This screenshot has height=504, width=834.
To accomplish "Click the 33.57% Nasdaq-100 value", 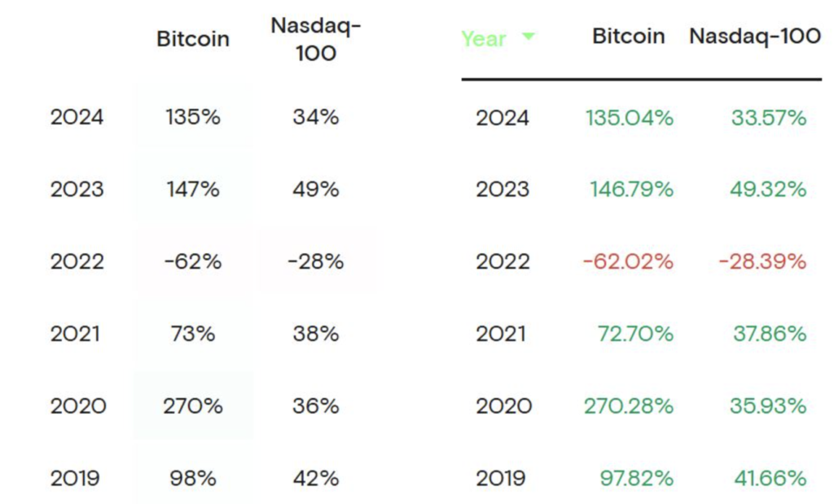I will coord(769,118).
